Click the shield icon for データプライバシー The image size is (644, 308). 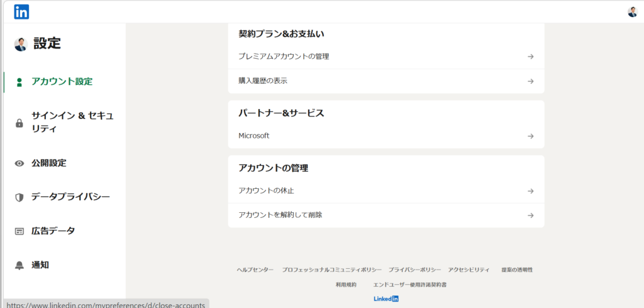(19, 197)
